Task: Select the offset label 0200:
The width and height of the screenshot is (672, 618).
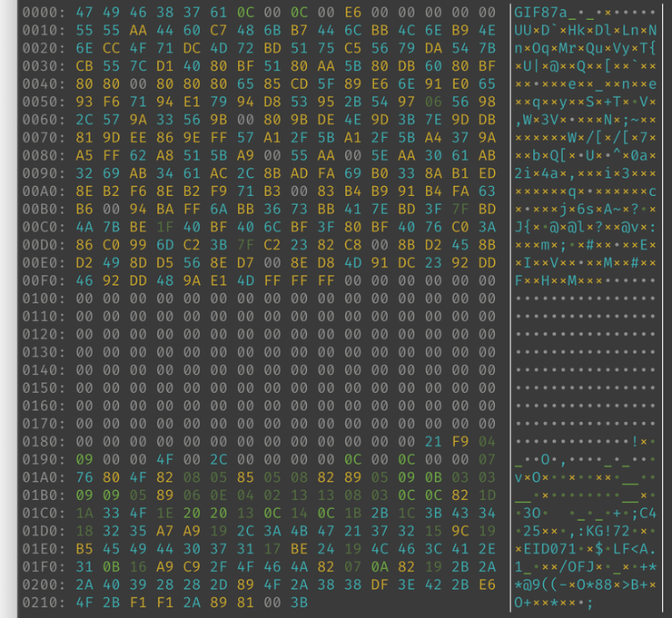Action: pos(44,584)
